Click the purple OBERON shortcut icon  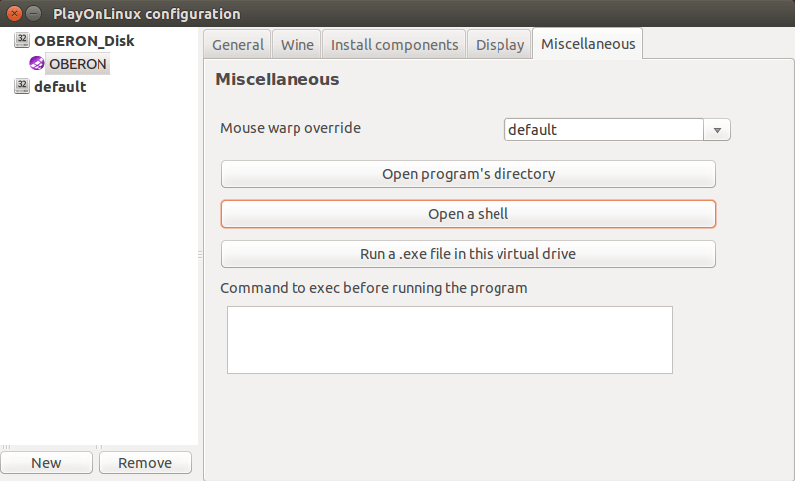37,64
